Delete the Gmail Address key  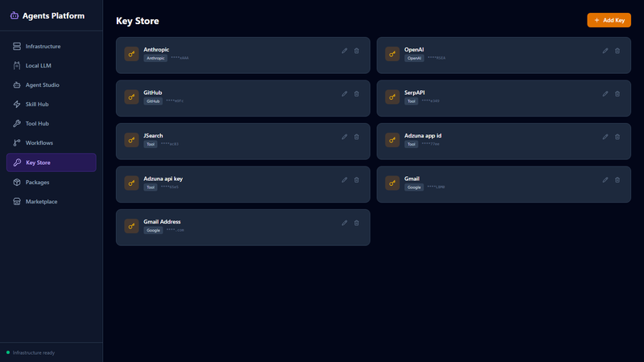point(357,223)
